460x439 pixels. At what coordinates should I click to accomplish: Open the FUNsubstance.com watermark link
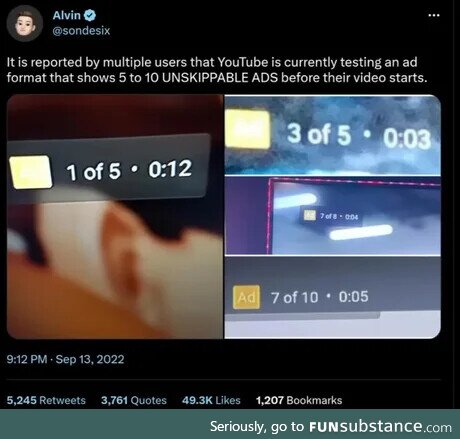pyautogui.click(x=380, y=427)
